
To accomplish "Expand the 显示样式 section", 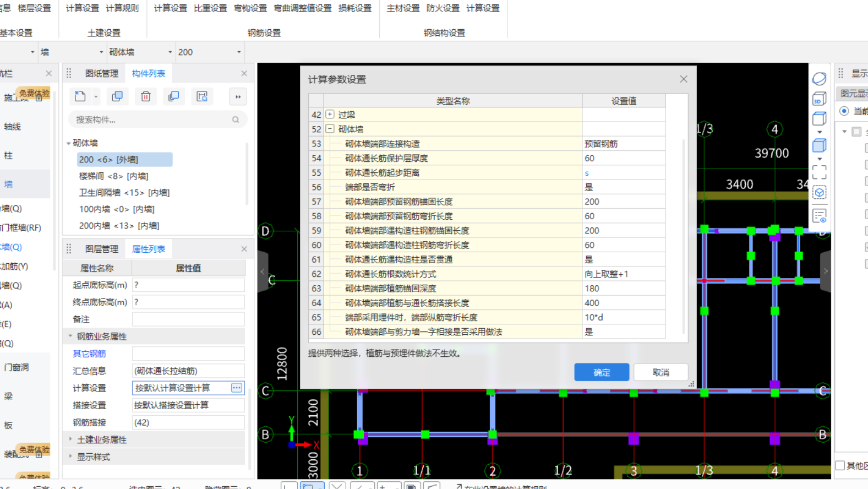I will (x=70, y=457).
